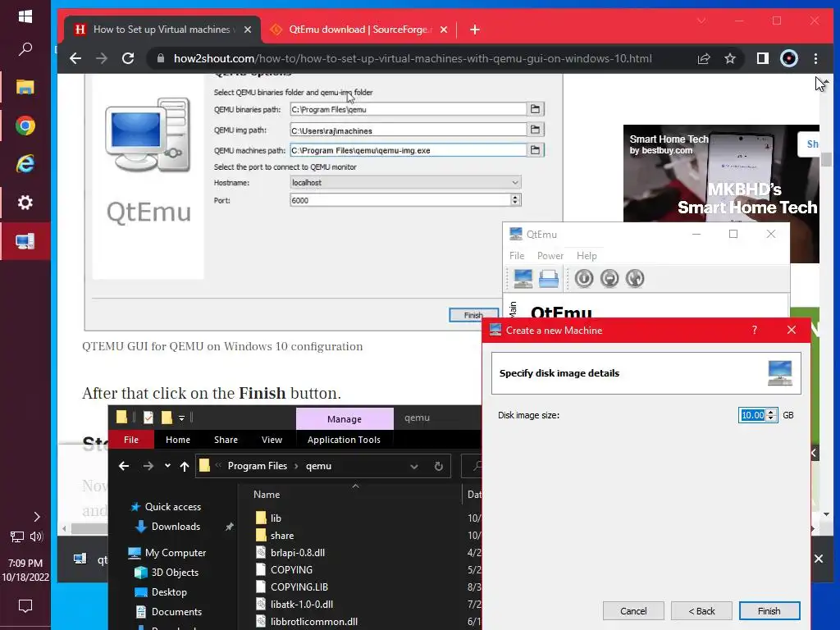
Task: Launch Chrome from the taskbar
Action: 25,126
